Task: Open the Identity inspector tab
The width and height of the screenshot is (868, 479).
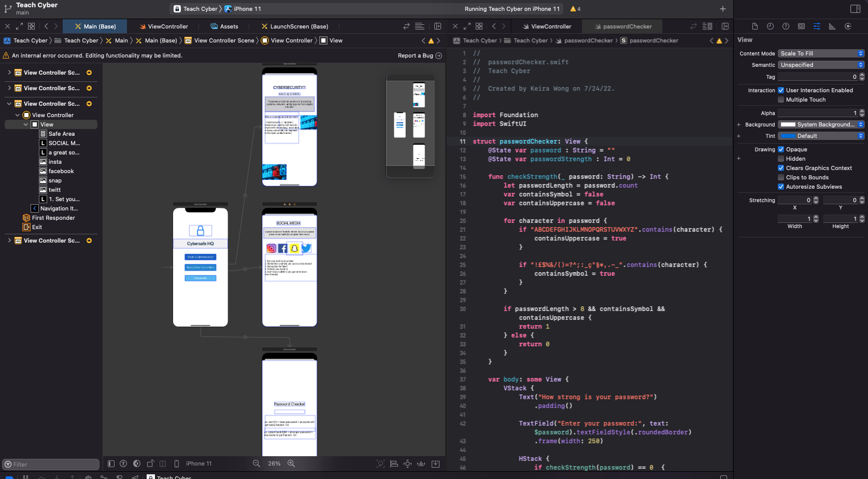Action: point(801,26)
